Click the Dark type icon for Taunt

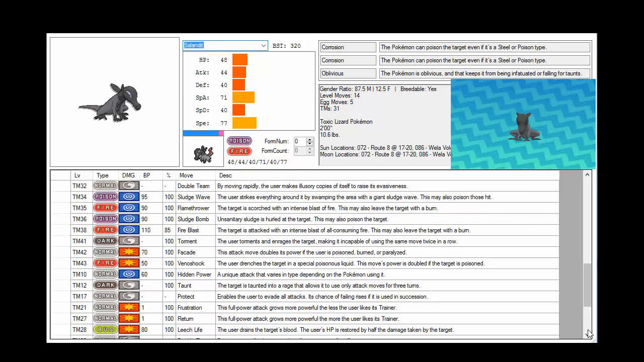(x=106, y=286)
